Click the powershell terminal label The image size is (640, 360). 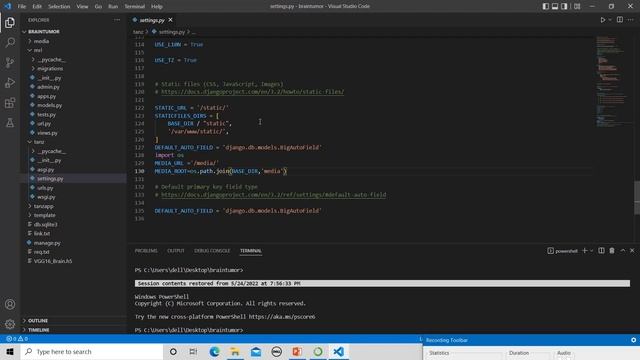click(x=562, y=251)
